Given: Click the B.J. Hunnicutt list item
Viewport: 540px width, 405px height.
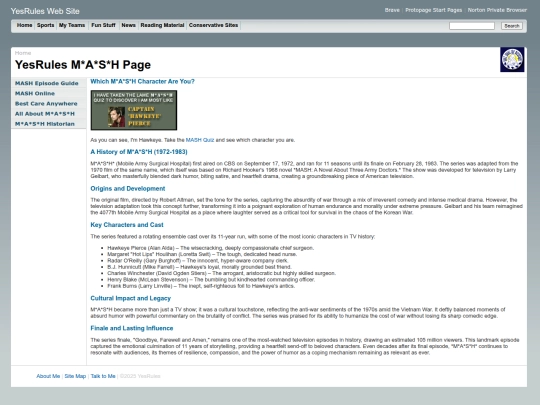Looking at the screenshot, I should (x=199, y=267).
